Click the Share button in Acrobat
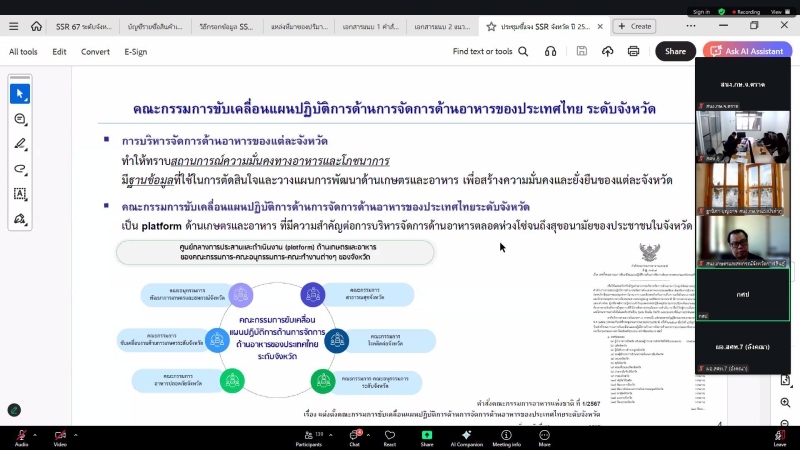This screenshot has width=800, height=450. [675, 51]
